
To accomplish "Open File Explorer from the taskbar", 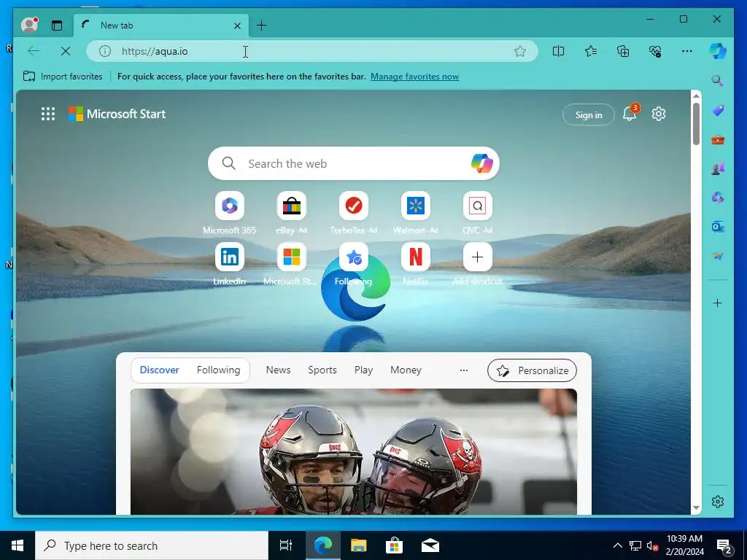I will click(358, 545).
